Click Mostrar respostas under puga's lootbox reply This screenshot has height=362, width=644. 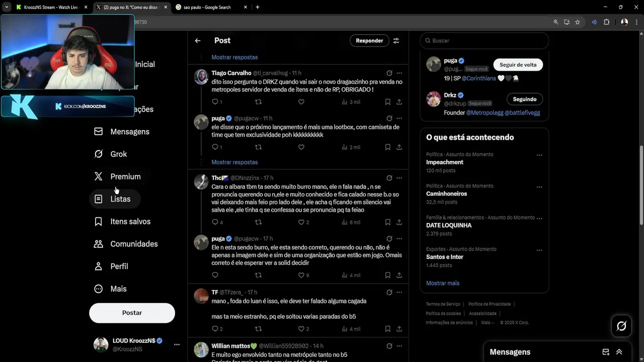coord(234,162)
